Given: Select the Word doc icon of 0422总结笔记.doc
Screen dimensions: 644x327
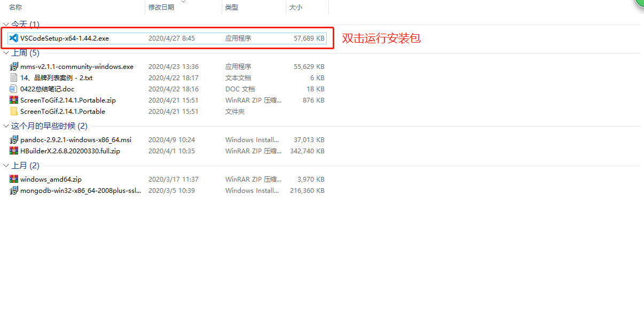Looking at the screenshot, I should pos(13,89).
